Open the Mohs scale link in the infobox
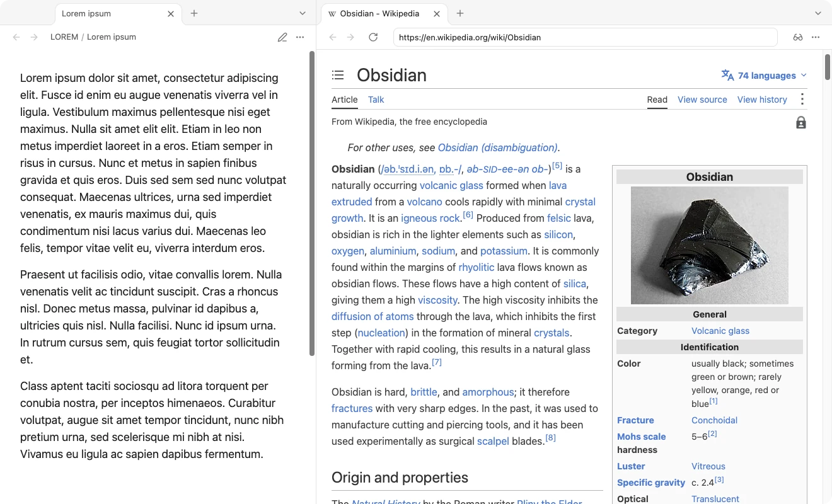The width and height of the screenshot is (832, 504). click(642, 437)
